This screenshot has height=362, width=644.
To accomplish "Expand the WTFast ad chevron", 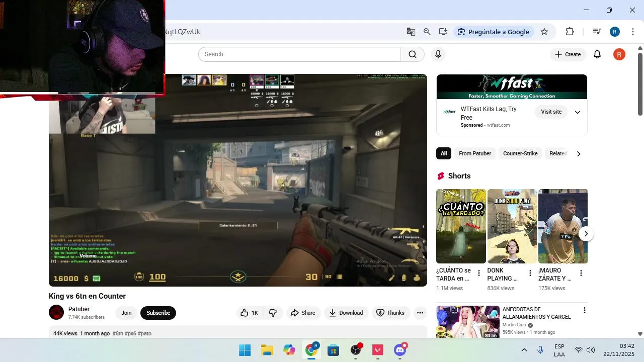I will tap(578, 112).
